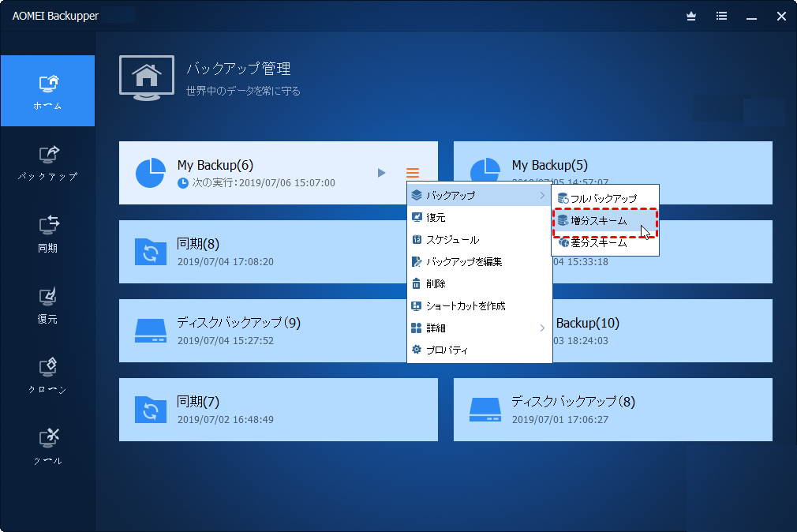This screenshot has height=532, width=797.
Task: Open the 同期 (Sync) sidebar section
Action: [x=48, y=234]
